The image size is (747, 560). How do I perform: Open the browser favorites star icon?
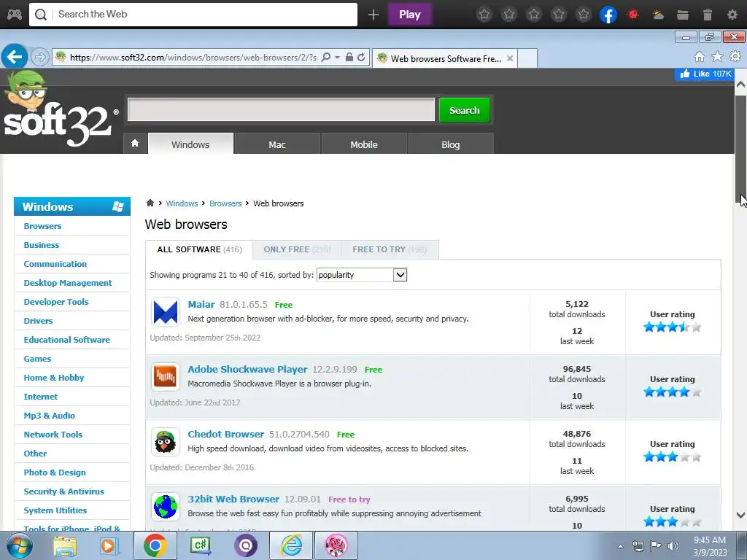click(x=717, y=57)
